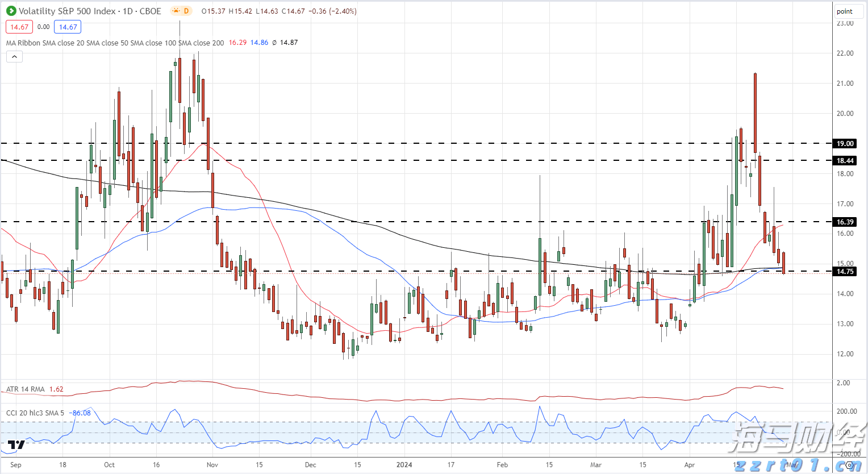
Task: Select the 14.75 horizontal line price label
Action: pos(845,272)
